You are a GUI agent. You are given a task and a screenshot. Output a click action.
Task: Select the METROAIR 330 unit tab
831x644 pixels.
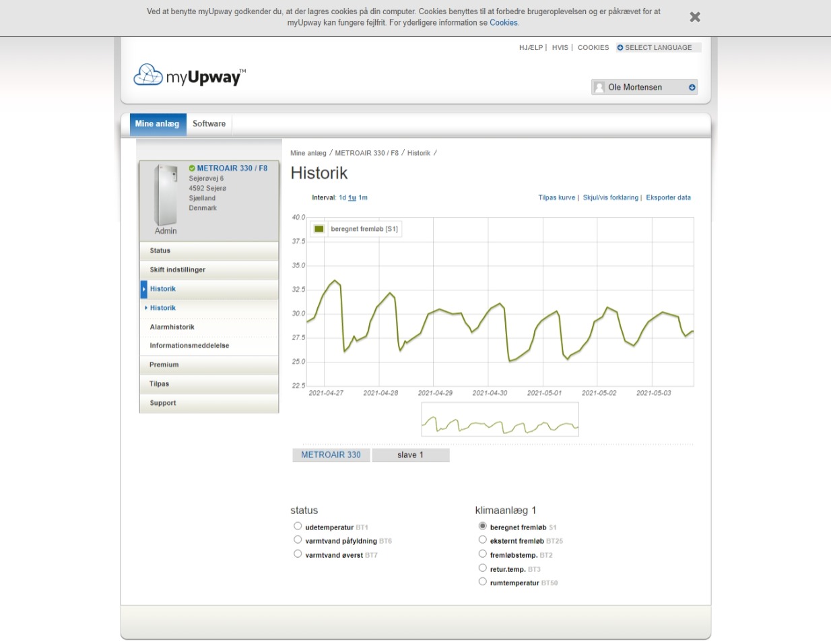pyautogui.click(x=331, y=455)
